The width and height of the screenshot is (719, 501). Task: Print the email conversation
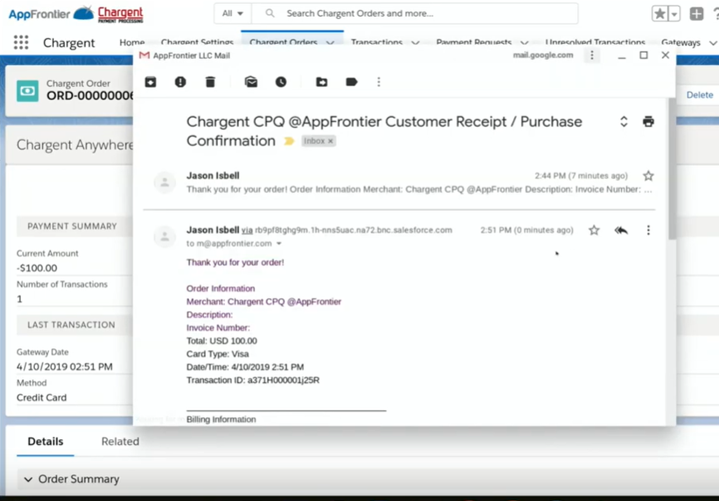tap(648, 122)
